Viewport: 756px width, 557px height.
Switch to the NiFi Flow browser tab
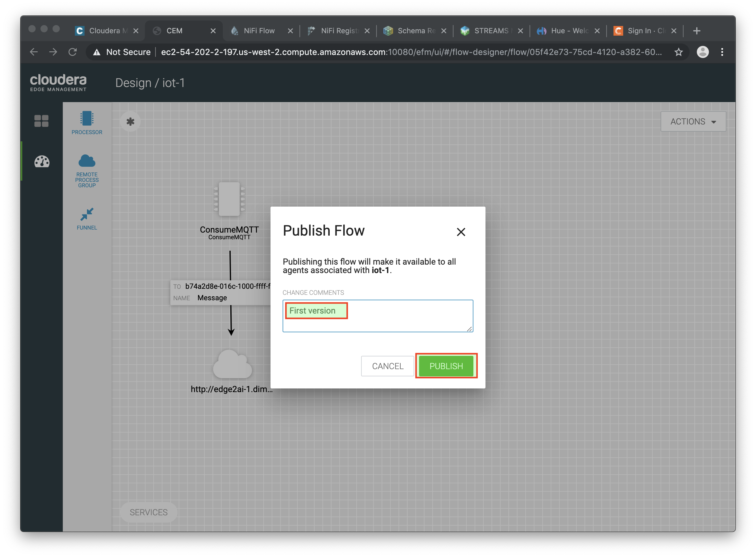click(x=261, y=31)
